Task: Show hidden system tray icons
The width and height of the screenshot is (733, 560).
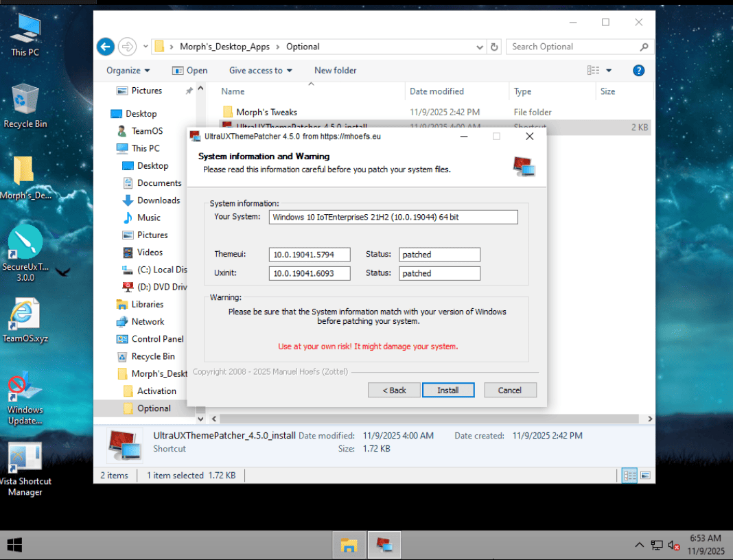Action: (639, 545)
